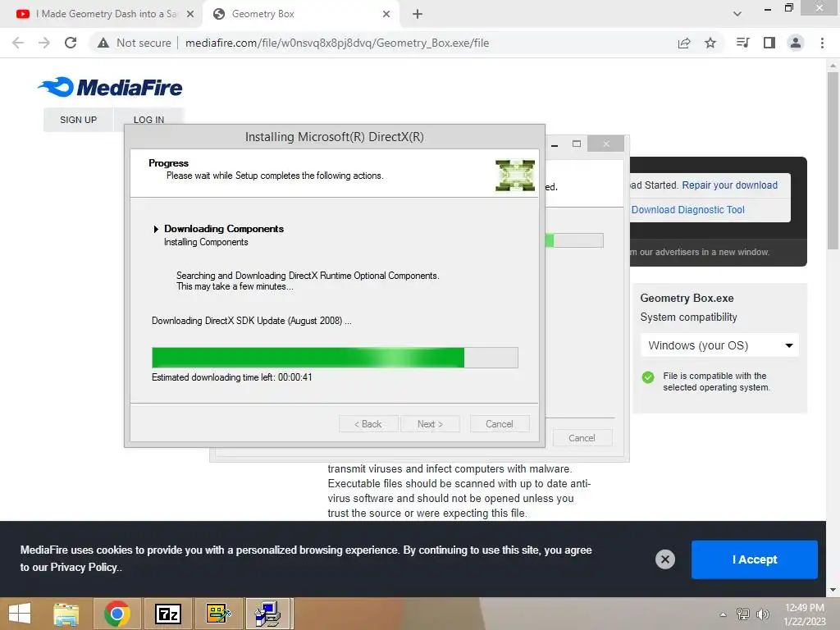This screenshot has width=840, height=630.
Task: Close the YouTube Geometry Dash tab
Action: tap(190, 14)
